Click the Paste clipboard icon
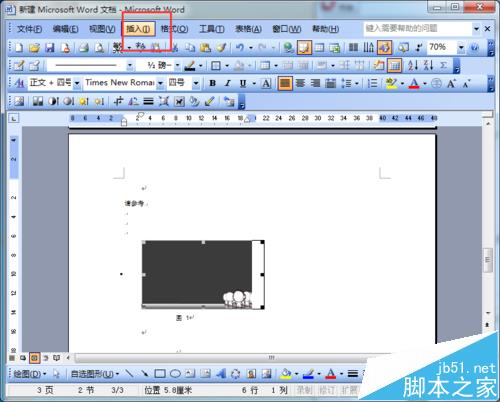Image resolution: width=500 pixels, height=402 pixels. [205, 48]
